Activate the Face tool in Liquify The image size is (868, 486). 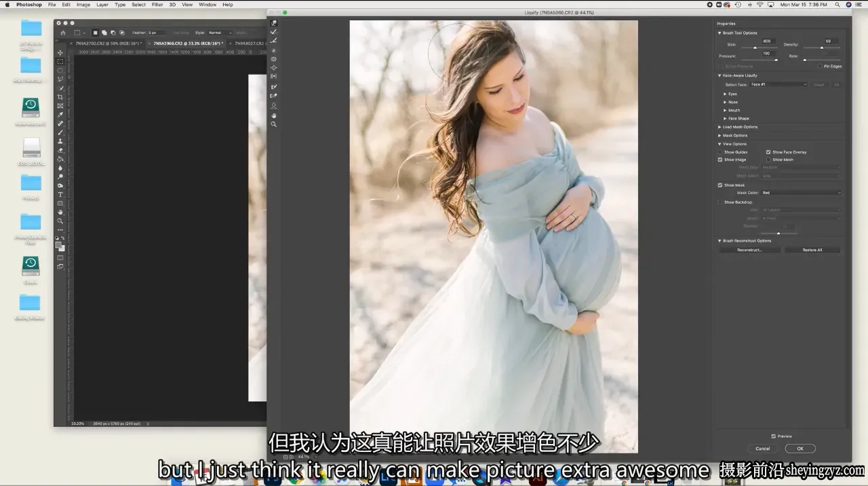point(274,106)
